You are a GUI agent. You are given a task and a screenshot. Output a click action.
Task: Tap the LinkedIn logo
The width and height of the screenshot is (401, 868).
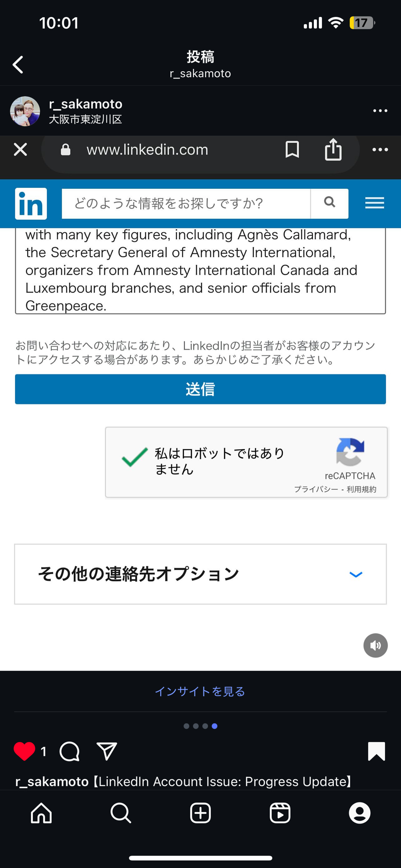tap(31, 204)
